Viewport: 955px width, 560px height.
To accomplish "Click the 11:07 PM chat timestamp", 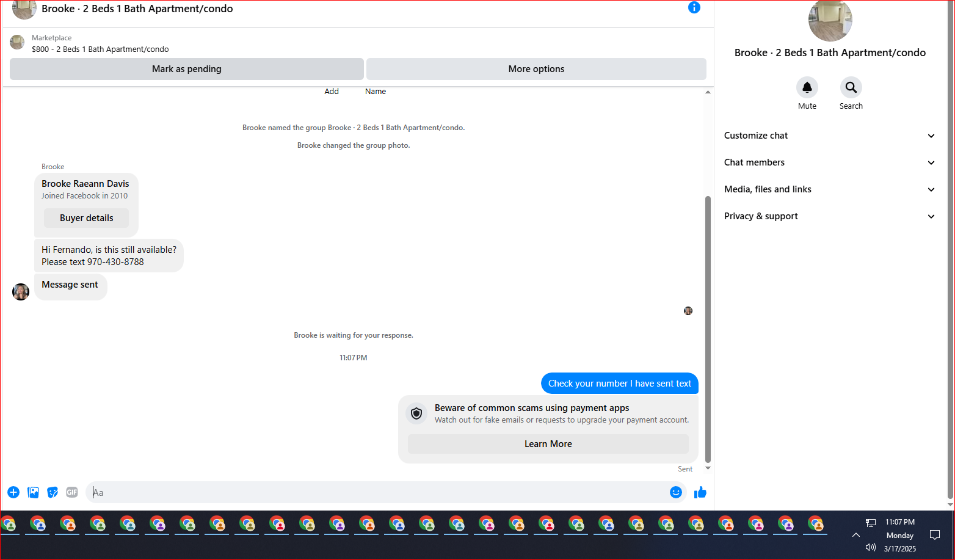I will pyautogui.click(x=354, y=358).
